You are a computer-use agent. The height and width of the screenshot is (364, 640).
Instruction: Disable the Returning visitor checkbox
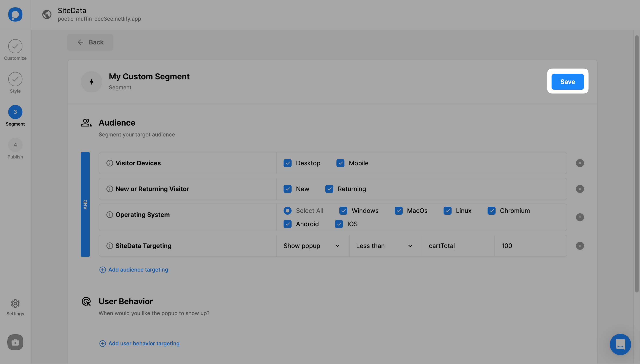(329, 189)
